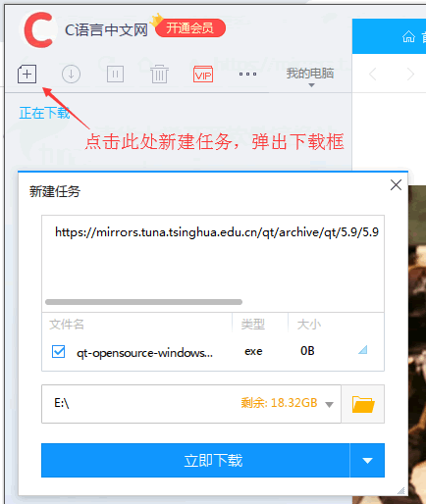Screen dimensions: 426x504
Task: Go forward with the right chevron
Action: (x=410, y=75)
